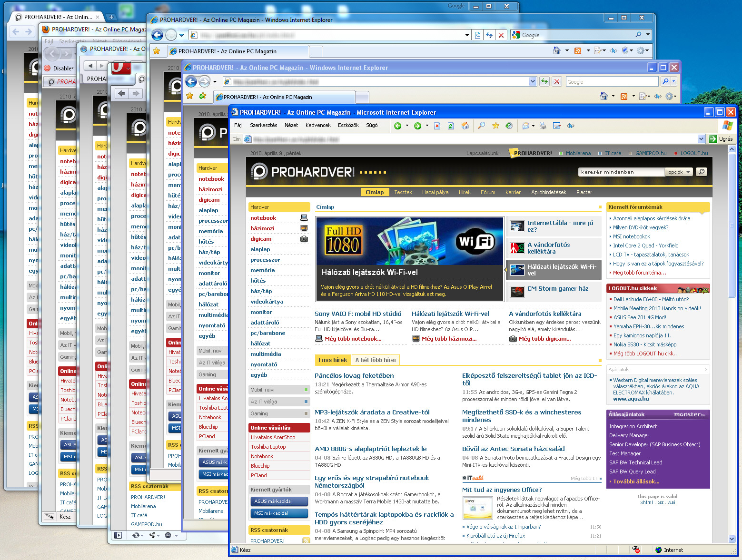Click Tools gear icon in glass-framed Internet Explorer command bar
This screenshot has width=742, height=560.
point(641,50)
